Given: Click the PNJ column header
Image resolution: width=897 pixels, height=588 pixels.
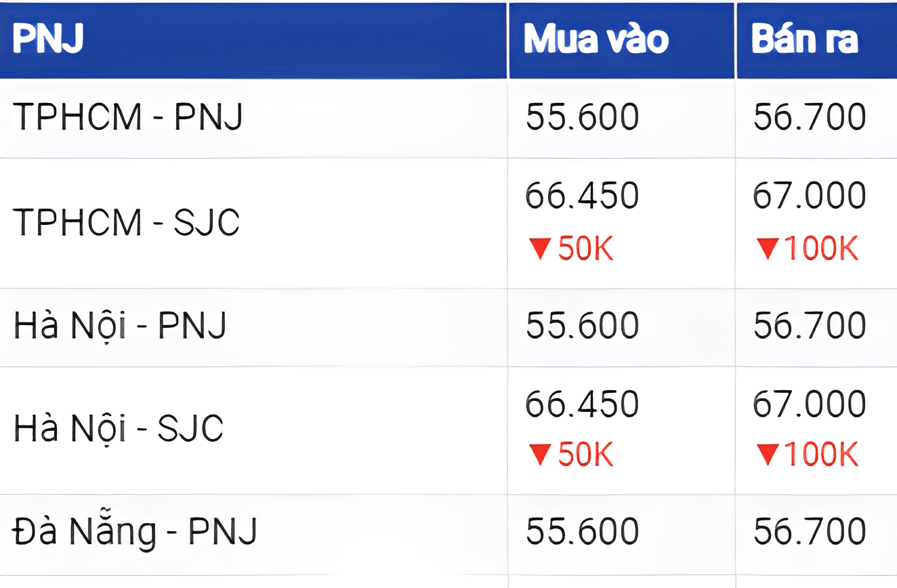Looking at the screenshot, I should point(47,41).
